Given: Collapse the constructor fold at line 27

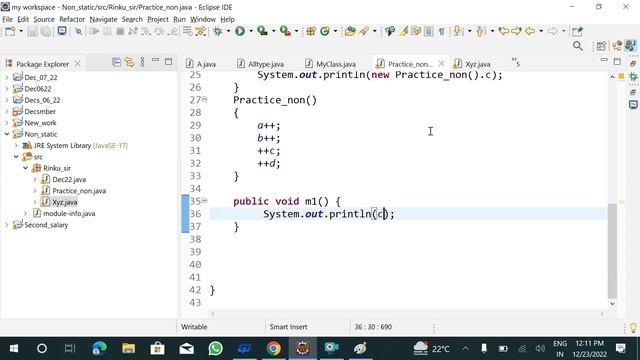Looking at the screenshot, I should point(204,99).
